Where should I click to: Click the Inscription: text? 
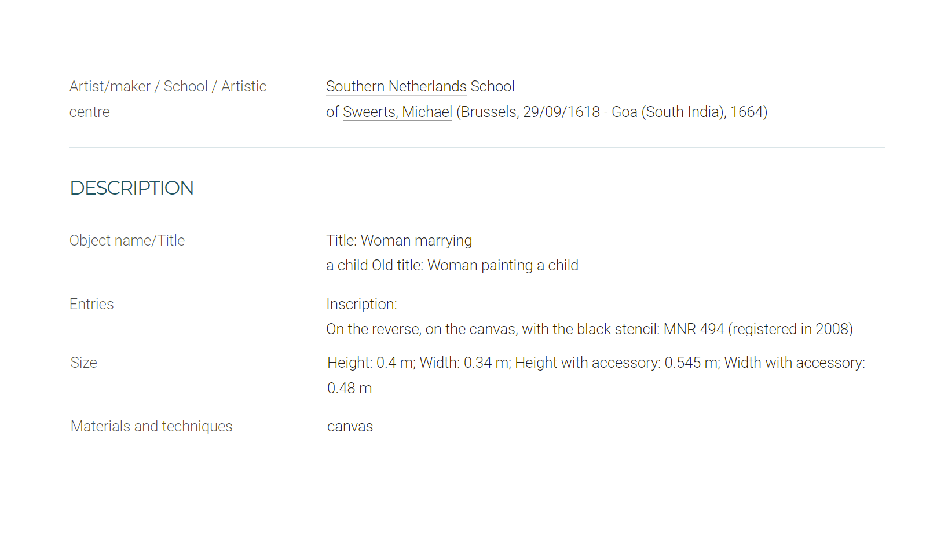(x=361, y=304)
